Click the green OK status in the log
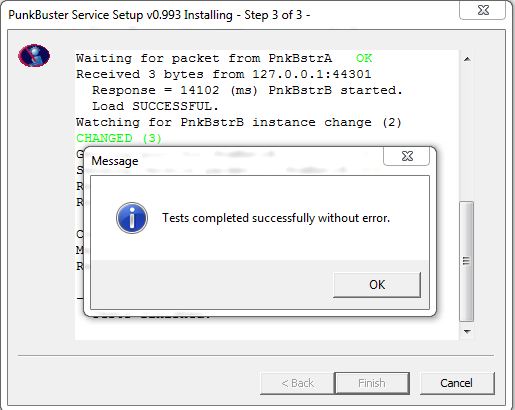 click(364, 58)
